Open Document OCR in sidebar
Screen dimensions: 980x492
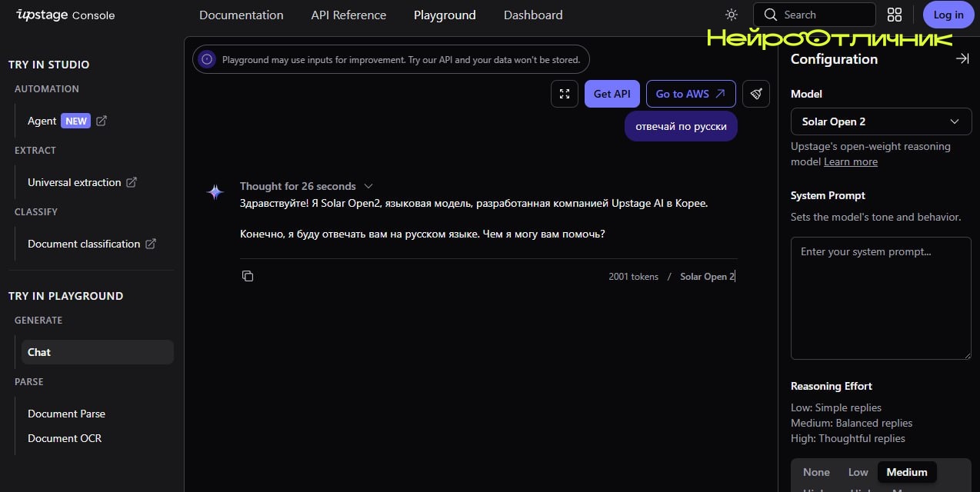pos(65,438)
